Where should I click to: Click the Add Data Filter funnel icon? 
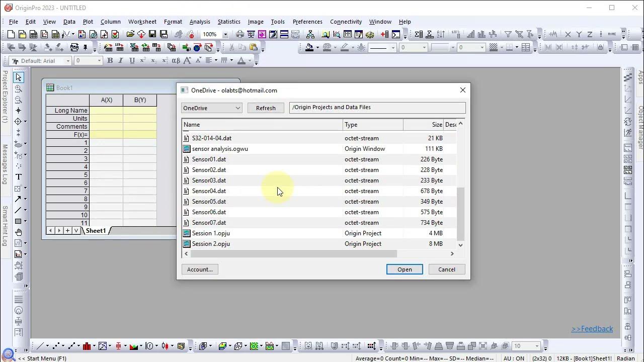click(508, 35)
